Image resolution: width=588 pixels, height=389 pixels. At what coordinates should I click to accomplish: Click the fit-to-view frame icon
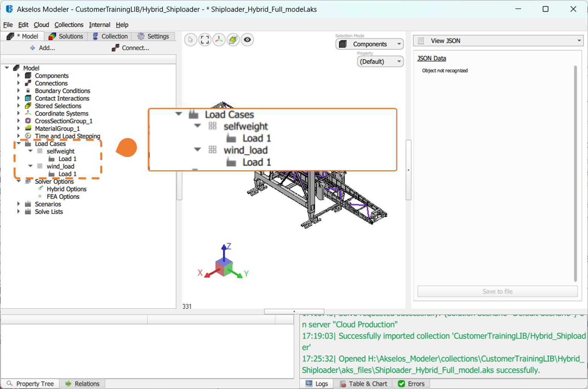[205, 40]
